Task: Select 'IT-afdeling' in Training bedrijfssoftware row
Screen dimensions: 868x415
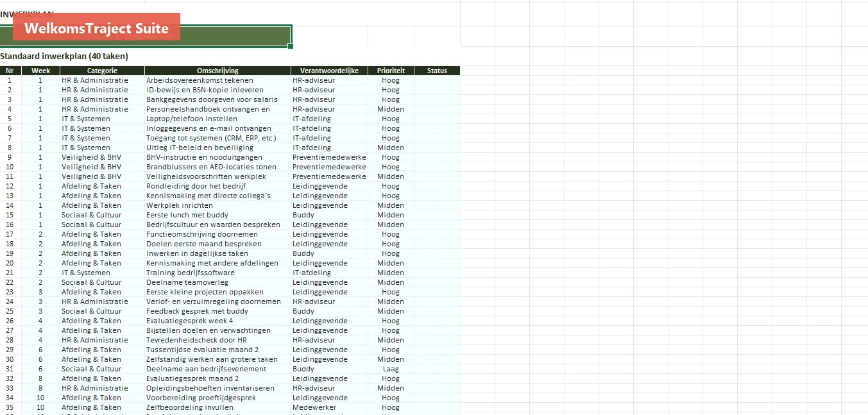Action: point(330,273)
